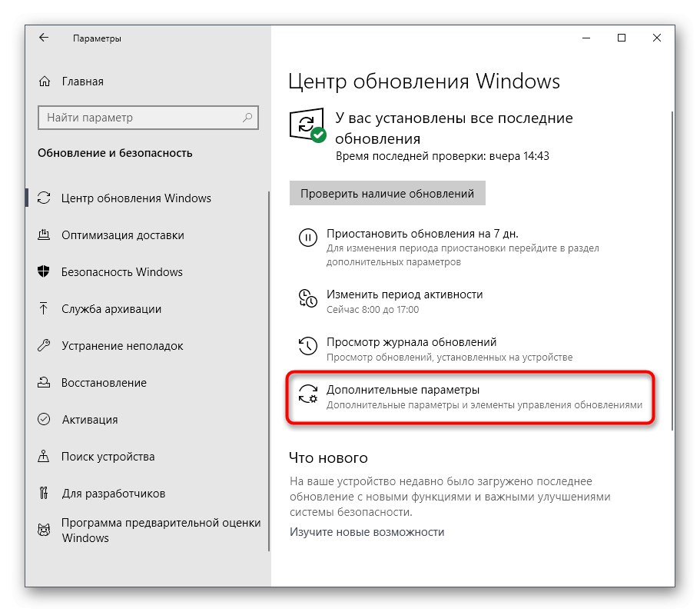Select the Troubleshoot wrench icon
The height and width of the screenshot is (612, 700).
coord(45,345)
